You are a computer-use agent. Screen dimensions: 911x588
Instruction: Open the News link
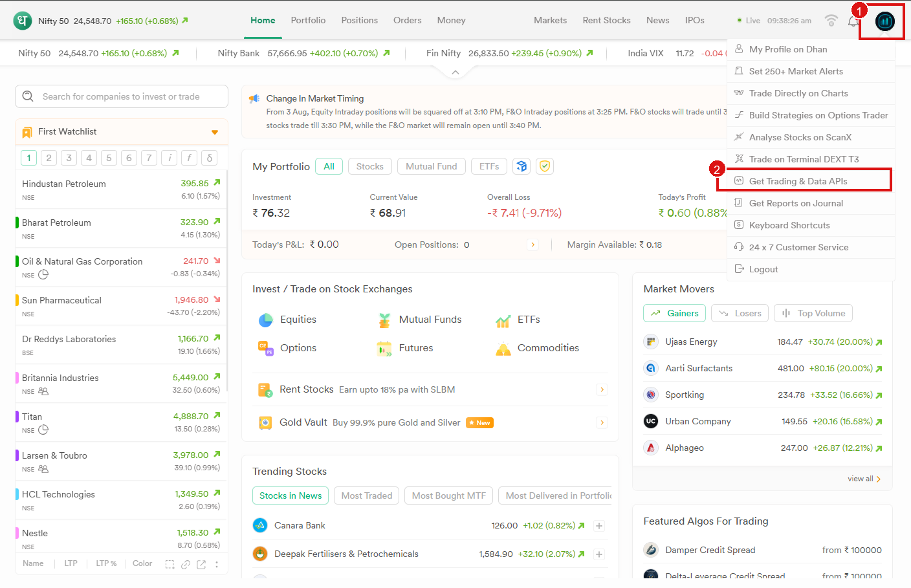click(657, 20)
